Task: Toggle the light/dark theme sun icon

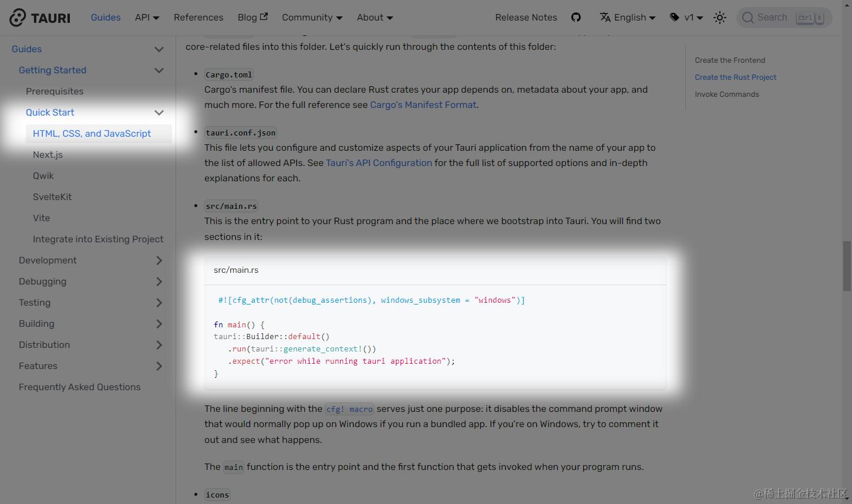Action: coord(720,18)
